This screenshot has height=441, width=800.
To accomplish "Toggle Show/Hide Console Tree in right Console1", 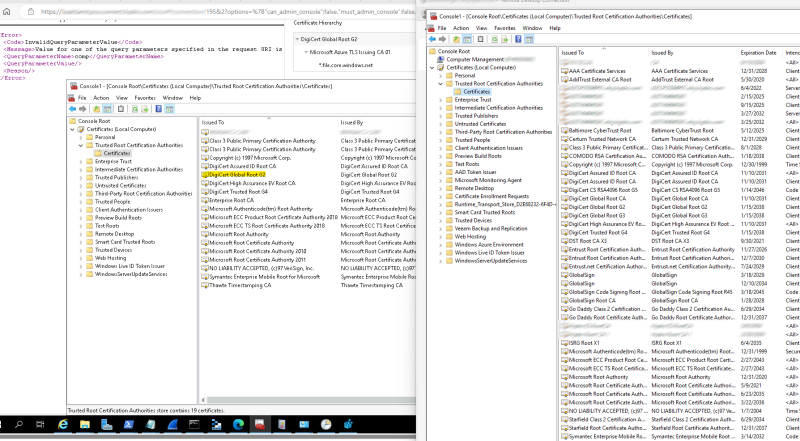I will [x=467, y=39].
